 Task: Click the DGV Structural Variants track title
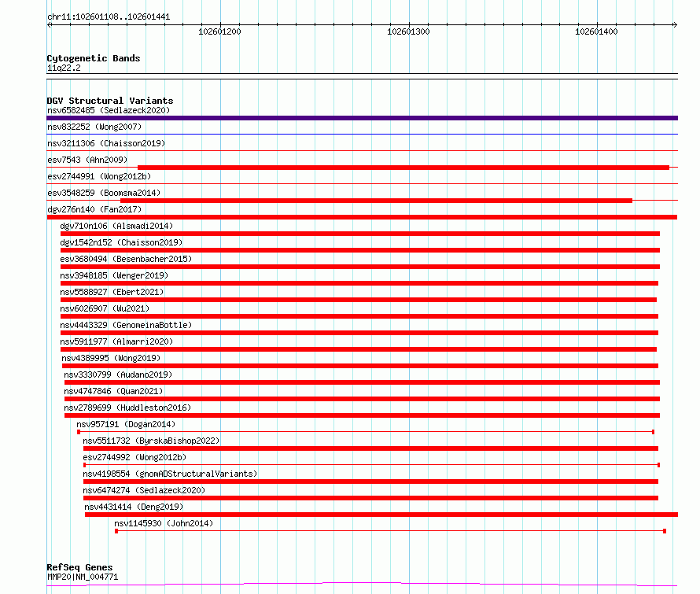click(110, 101)
